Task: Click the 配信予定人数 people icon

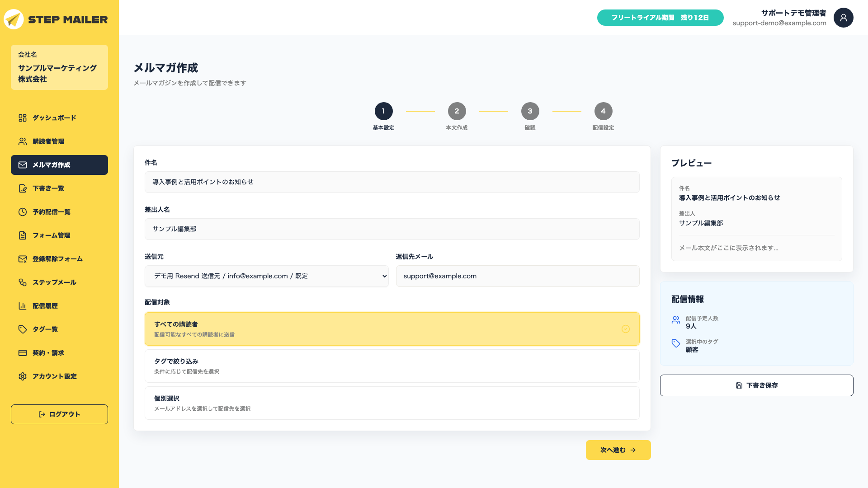Action: [x=676, y=320]
